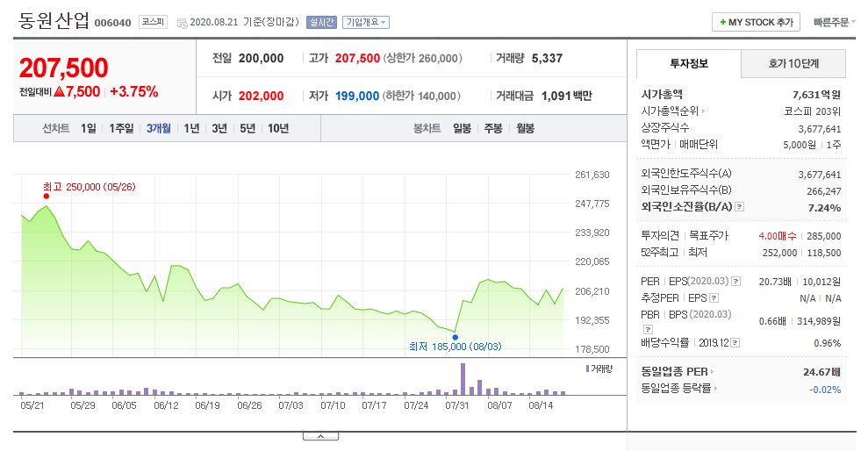The height and width of the screenshot is (451, 868).
Task: Click the calendar icon beside 2020.08.21
Action: [x=182, y=23]
